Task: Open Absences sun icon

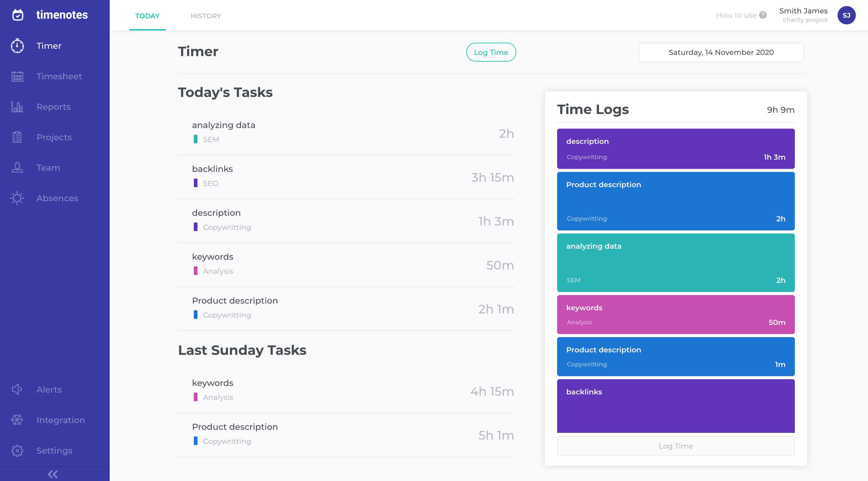Action: 17,198
